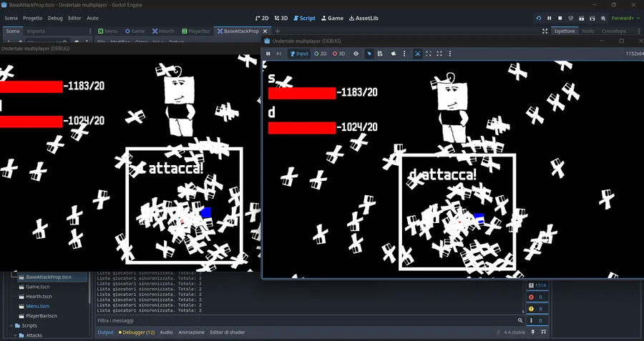Open the Debugger (12) bottom panel
Viewport: 644px width, 341px height.
[x=137, y=332]
